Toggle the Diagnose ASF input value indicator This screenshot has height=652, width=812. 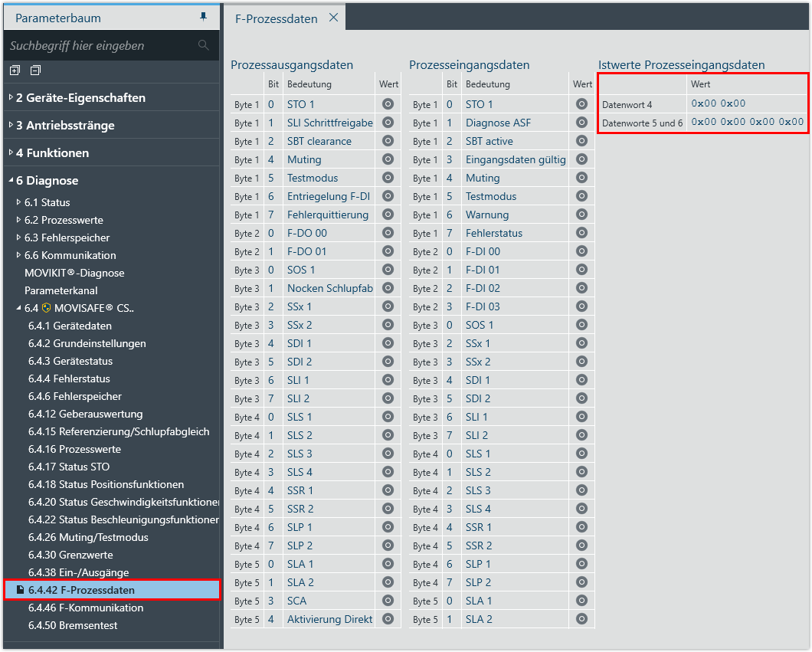581,123
